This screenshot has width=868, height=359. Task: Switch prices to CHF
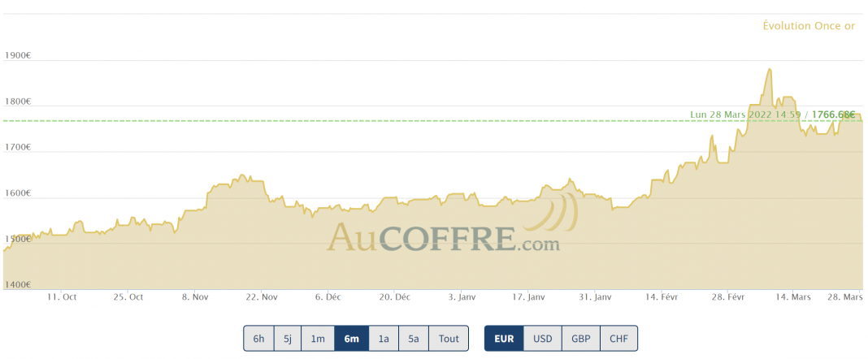(x=618, y=339)
